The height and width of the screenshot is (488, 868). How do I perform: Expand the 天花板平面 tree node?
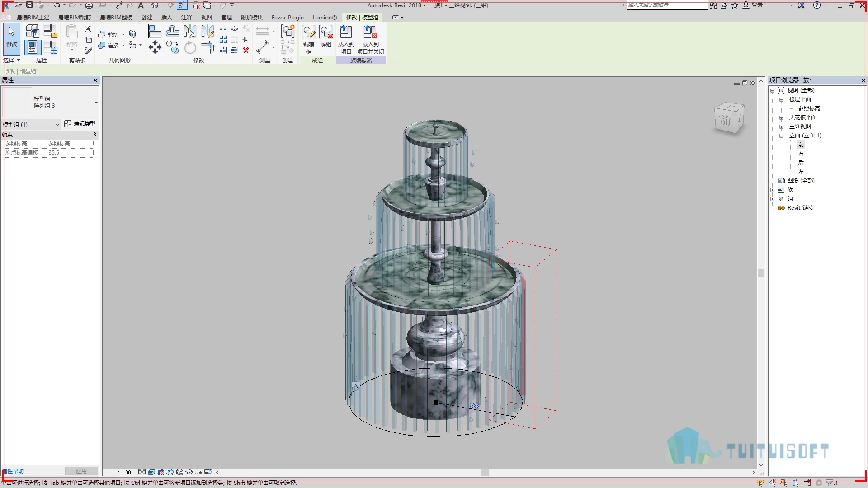[781, 117]
